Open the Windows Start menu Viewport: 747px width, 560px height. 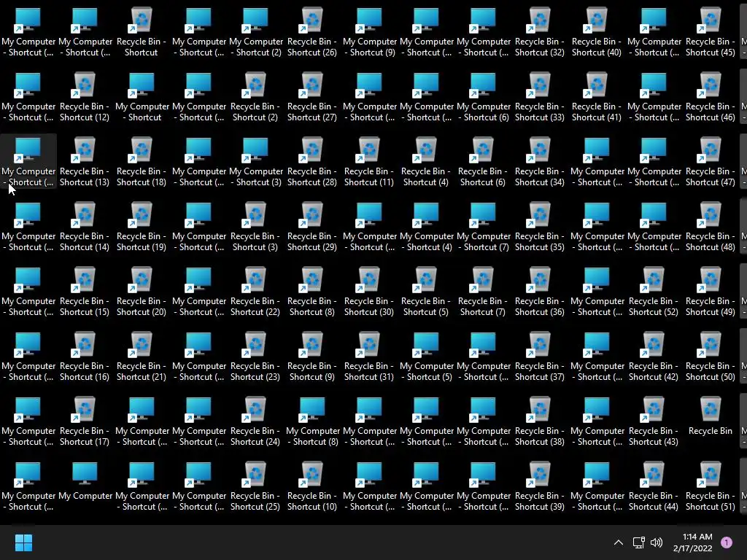coord(23,542)
